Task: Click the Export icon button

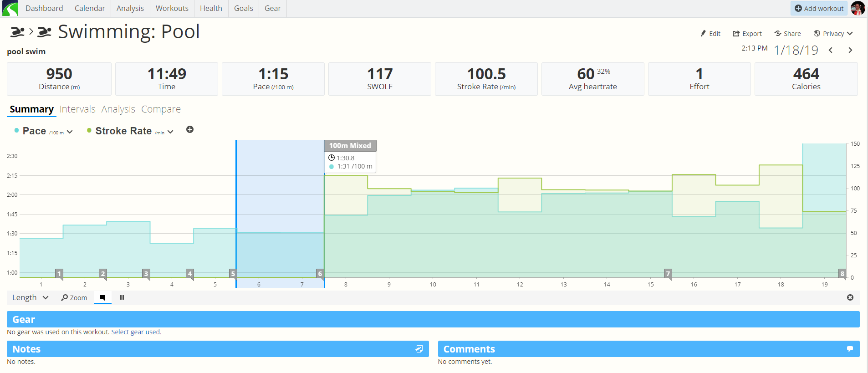Action: click(x=747, y=34)
